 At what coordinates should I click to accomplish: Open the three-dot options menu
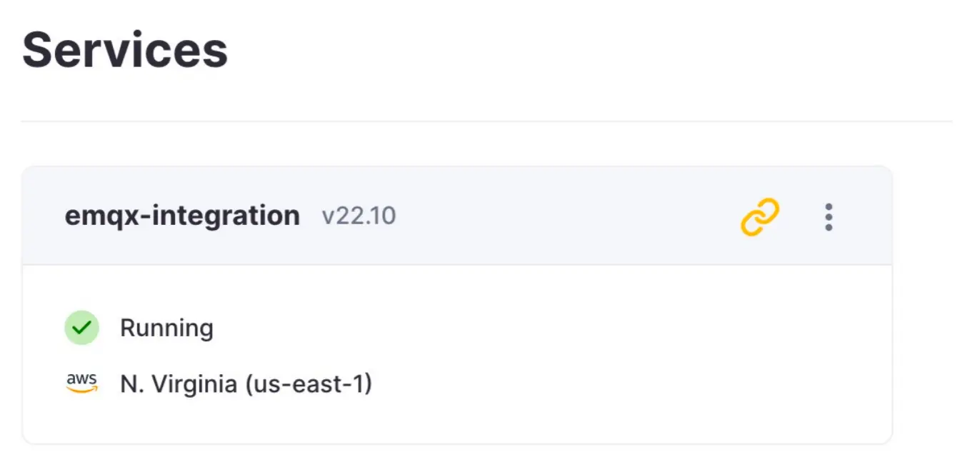[x=829, y=217]
